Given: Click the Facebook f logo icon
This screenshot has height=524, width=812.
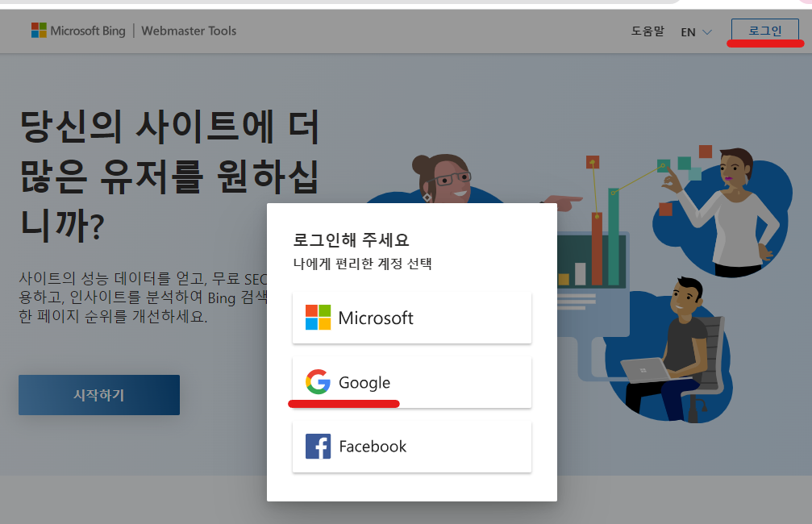Looking at the screenshot, I should pos(318,447).
